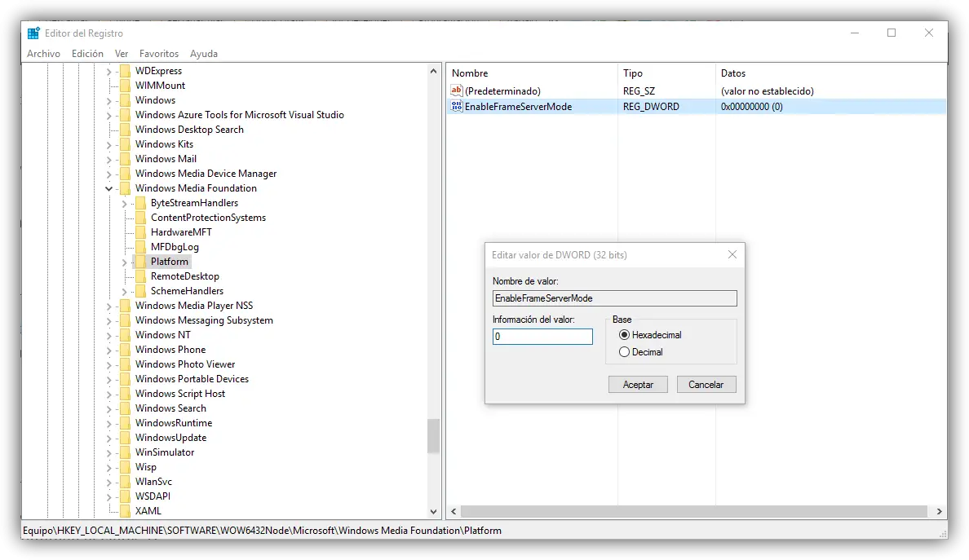The width and height of the screenshot is (969, 560).
Task: Collapse the Windows Media Foundation key
Action: coord(108,188)
